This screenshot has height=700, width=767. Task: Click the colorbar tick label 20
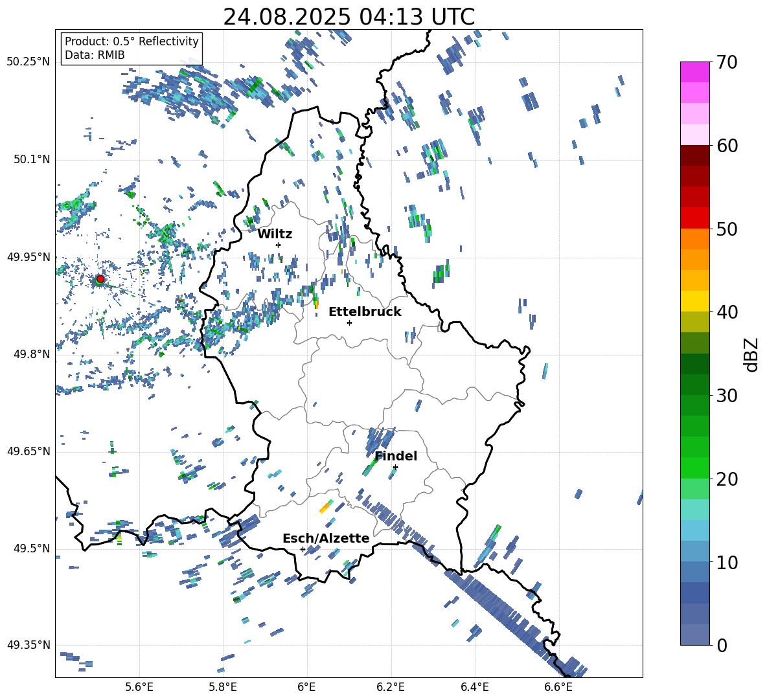click(x=727, y=479)
